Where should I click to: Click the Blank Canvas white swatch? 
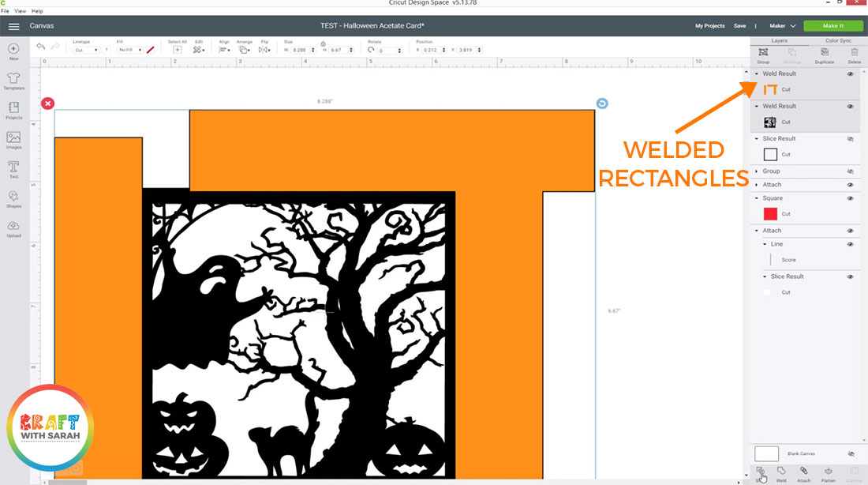(x=766, y=454)
